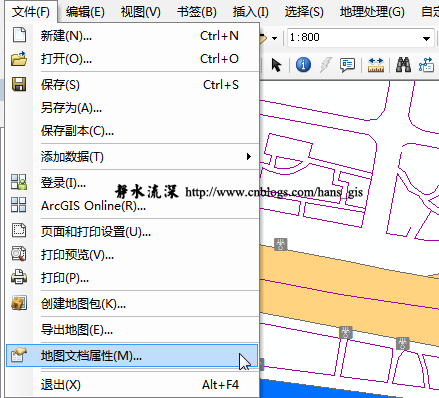Click the printer icon
The width and height of the screenshot is (439, 398).
[x=19, y=277]
